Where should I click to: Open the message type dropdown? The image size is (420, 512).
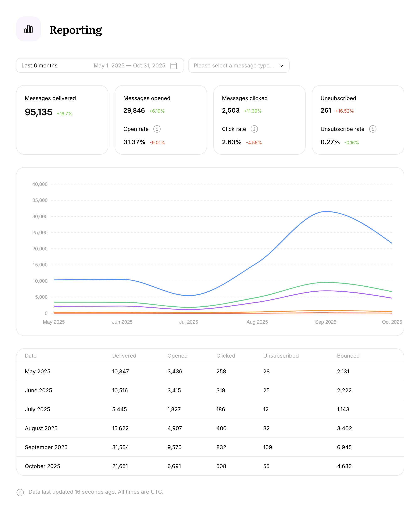[238, 65]
